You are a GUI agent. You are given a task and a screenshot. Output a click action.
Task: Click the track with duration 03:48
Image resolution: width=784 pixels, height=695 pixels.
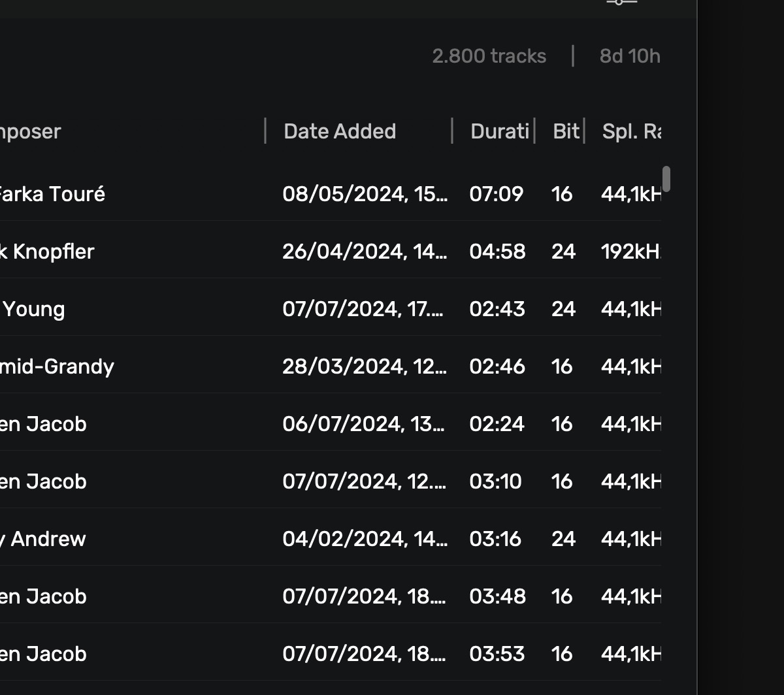(x=497, y=596)
